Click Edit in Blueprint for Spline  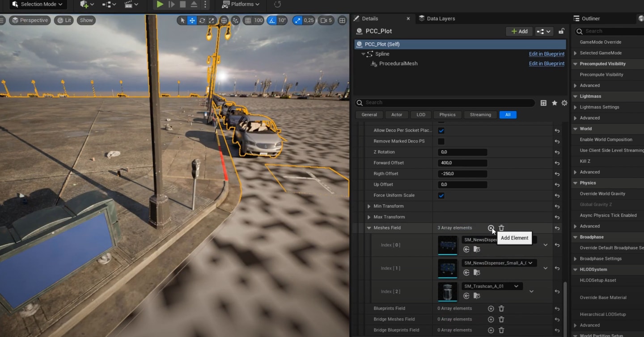coord(546,54)
